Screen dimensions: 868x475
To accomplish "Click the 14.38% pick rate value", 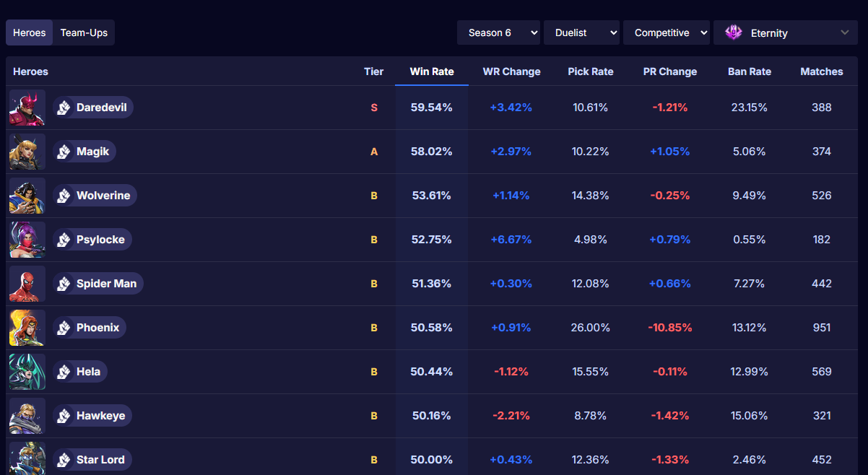I will pos(591,196).
